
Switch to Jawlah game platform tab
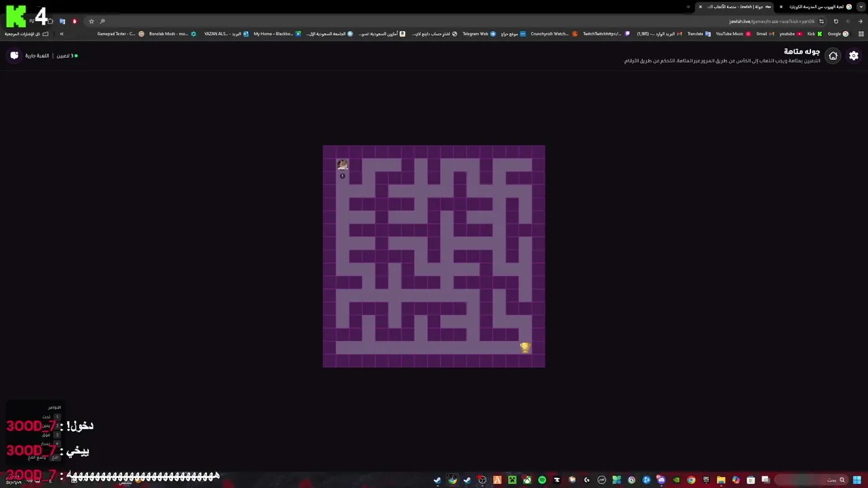[736, 7]
